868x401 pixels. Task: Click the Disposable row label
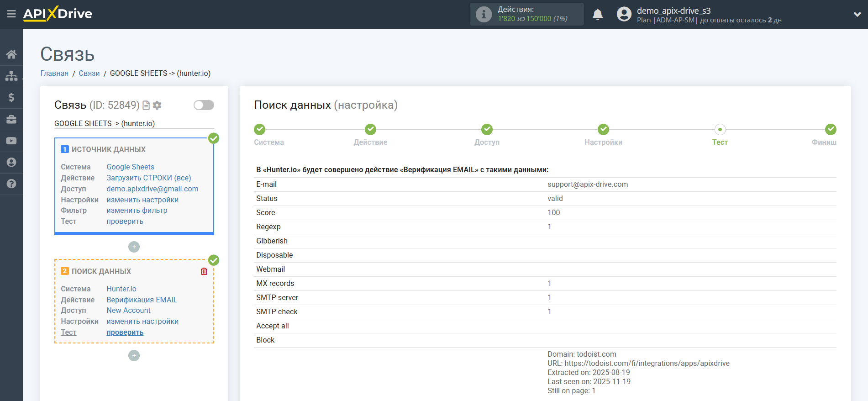pyautogui.click(x=274, y=255)
